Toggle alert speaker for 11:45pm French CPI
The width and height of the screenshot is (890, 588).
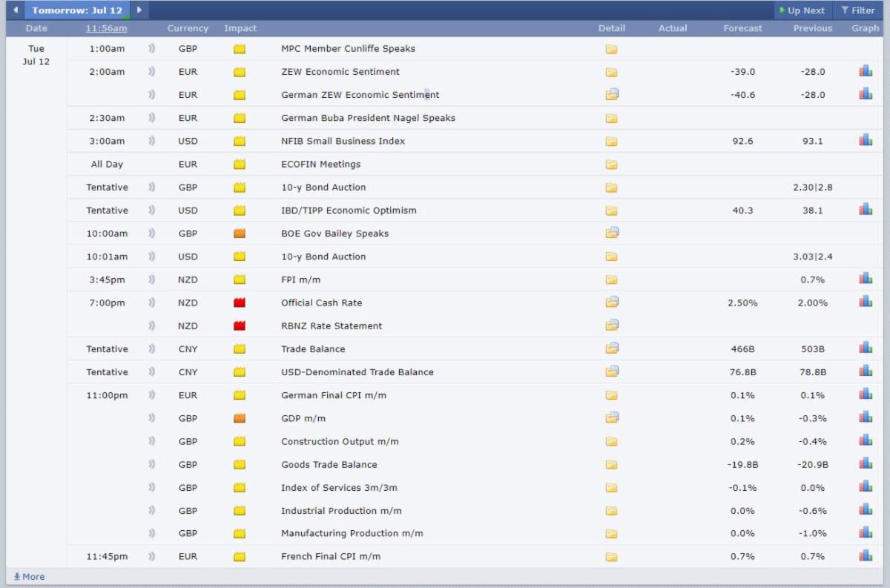[152, 556]
